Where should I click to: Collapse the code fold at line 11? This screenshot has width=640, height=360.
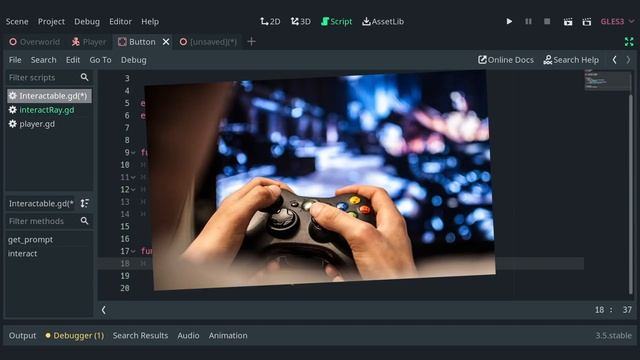[133, 177]
